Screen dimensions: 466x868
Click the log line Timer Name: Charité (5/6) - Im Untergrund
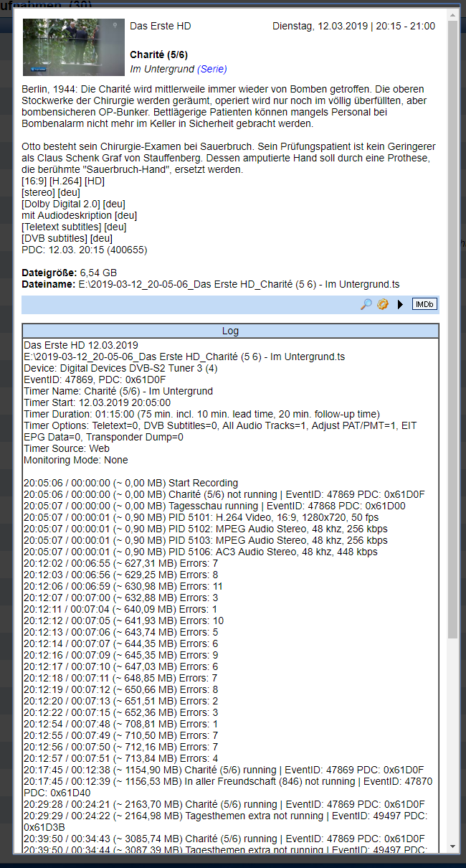[118, 391]
